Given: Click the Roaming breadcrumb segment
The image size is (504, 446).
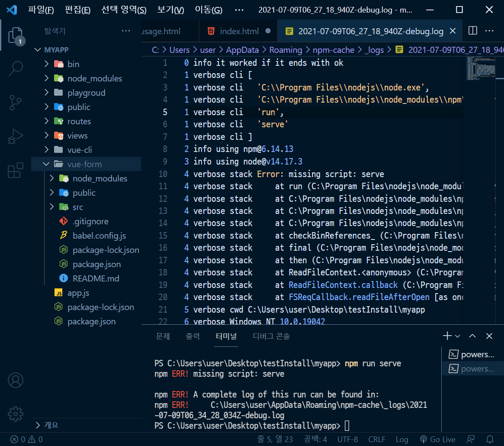Looking at the screenshot, I should [286, 50].
